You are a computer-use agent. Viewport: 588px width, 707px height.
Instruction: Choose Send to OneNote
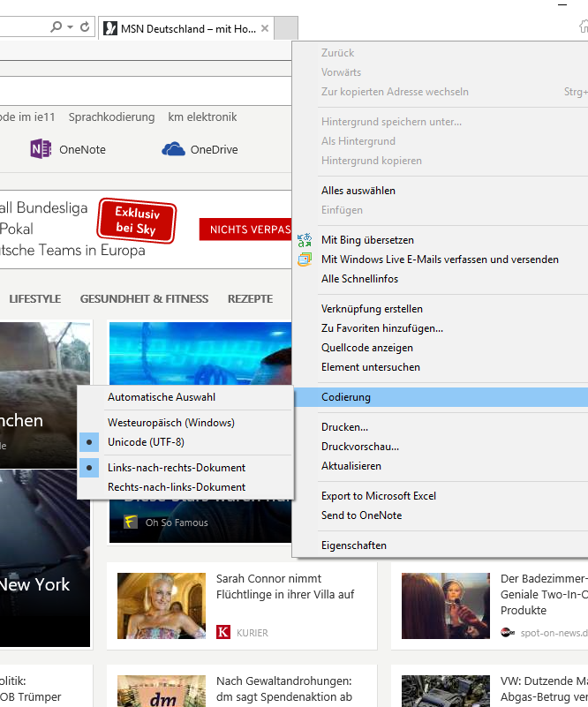coord(441,515)
